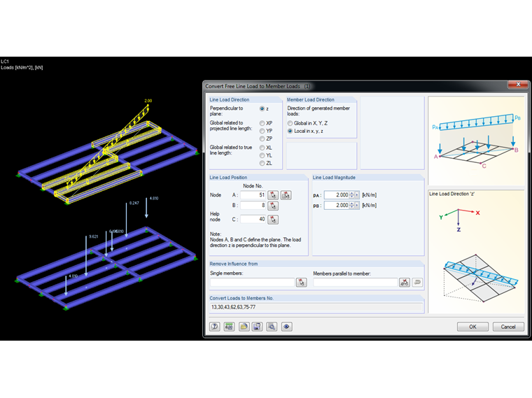The width and height of the screenshot is (532, 398).
Task: Click the multi-node pick button beside node A
Action: pos(286,195)
